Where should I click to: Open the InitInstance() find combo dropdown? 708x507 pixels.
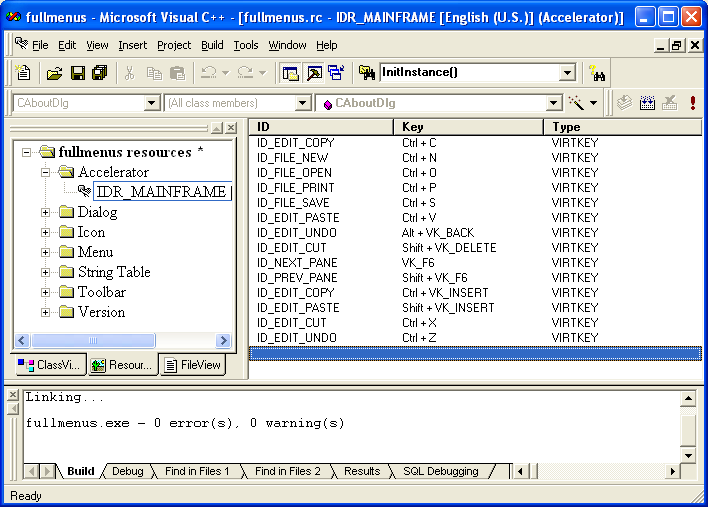point(567,72)
